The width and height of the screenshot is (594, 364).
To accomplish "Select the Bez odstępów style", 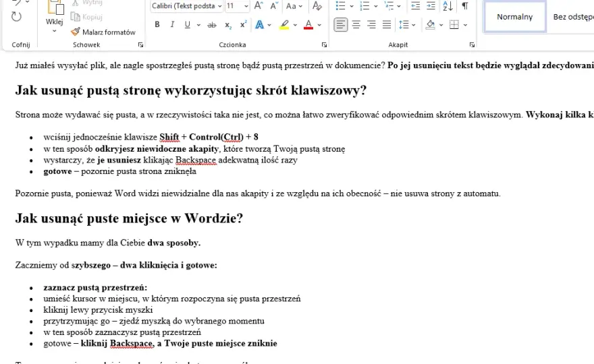I will (x=572, y=17).
